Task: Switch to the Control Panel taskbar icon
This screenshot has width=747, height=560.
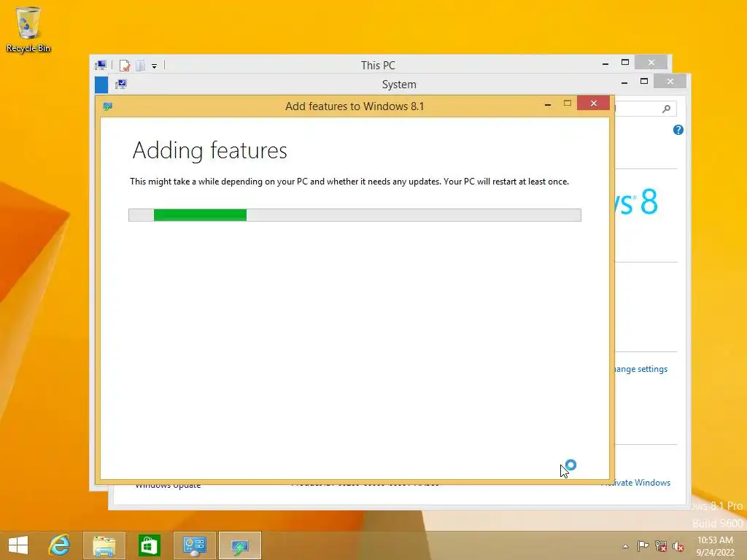Action: tap(194, 545)
